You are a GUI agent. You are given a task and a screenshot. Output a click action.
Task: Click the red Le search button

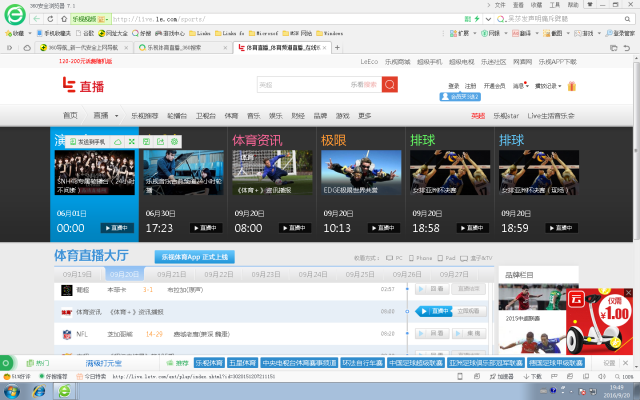pyautogui.click(x=390, y=84)
